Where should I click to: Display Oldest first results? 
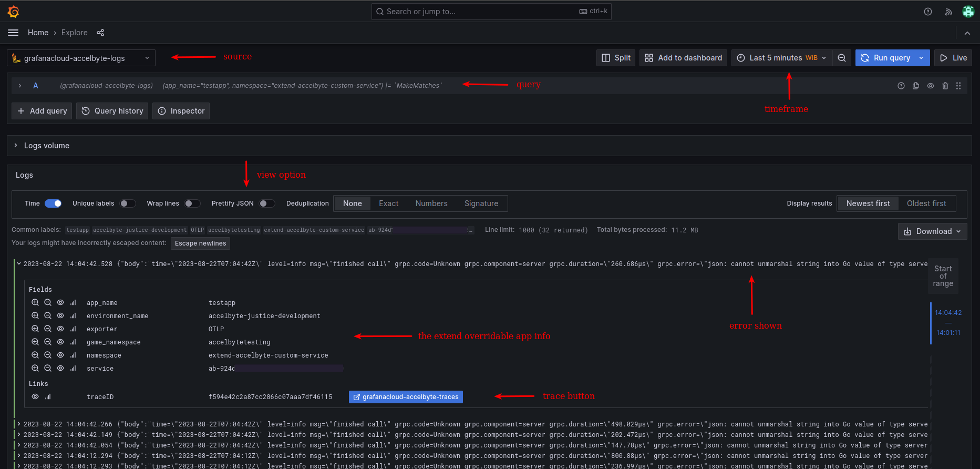tap(926, 203)
